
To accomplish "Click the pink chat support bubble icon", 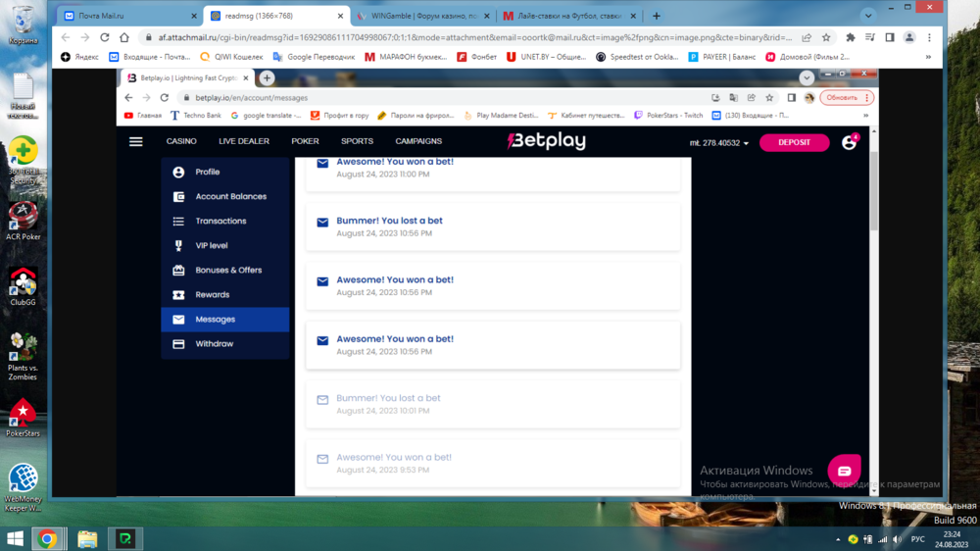I will [844, 471].
